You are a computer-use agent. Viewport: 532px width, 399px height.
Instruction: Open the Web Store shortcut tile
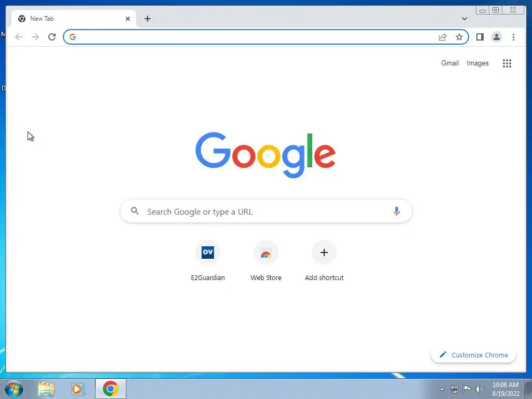[x=265, y=261]
